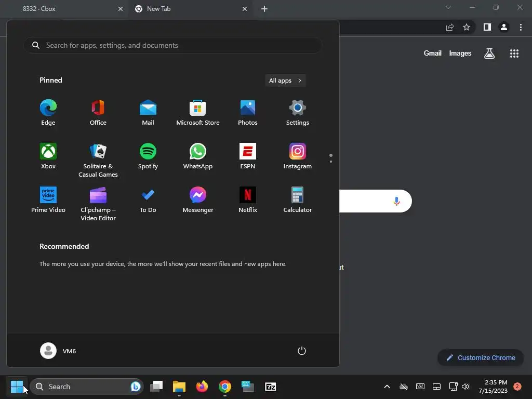Select the New Tab browser tab
Image resolution: width=532 pixels, height=399 pixels.
[190, 9]
